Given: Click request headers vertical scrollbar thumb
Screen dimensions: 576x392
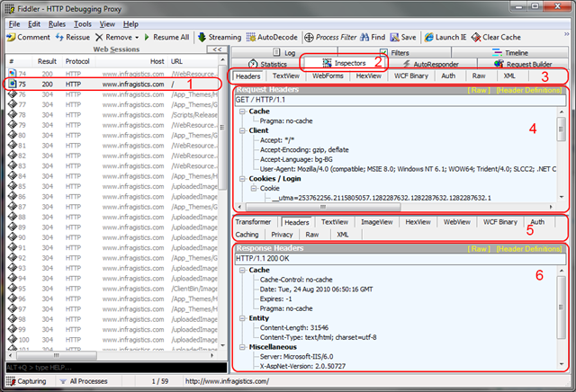Looking at the screenshot, I should coord(561,129).
